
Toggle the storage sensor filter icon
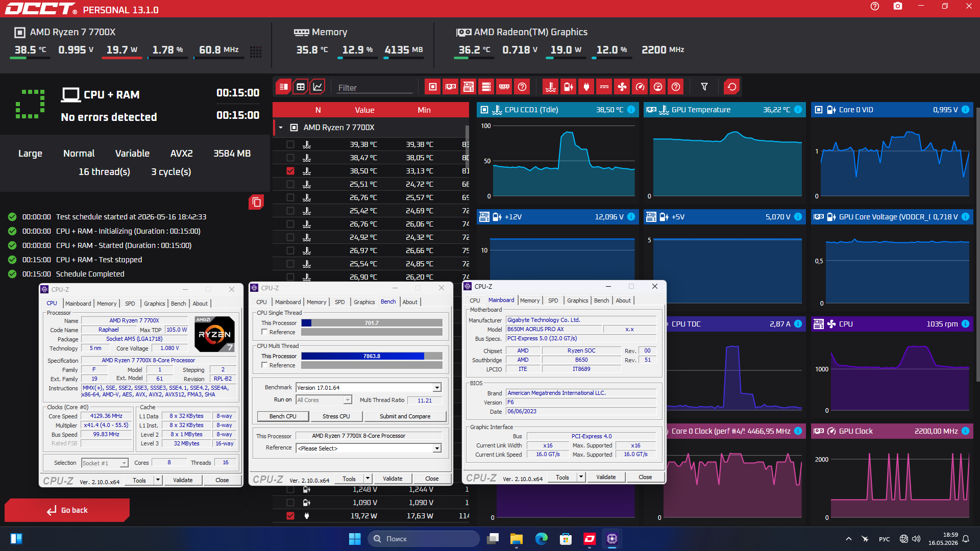pyautogui.click(x=486, y=87)
